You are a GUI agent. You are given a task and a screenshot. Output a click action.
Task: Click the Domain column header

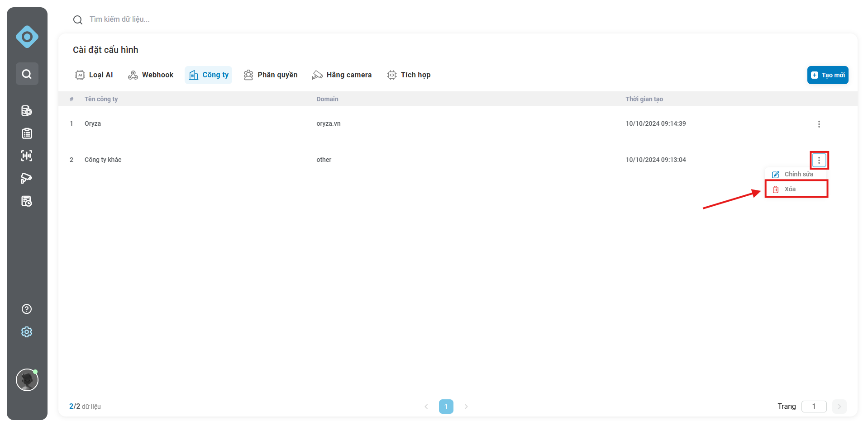[x=327, y=99]
